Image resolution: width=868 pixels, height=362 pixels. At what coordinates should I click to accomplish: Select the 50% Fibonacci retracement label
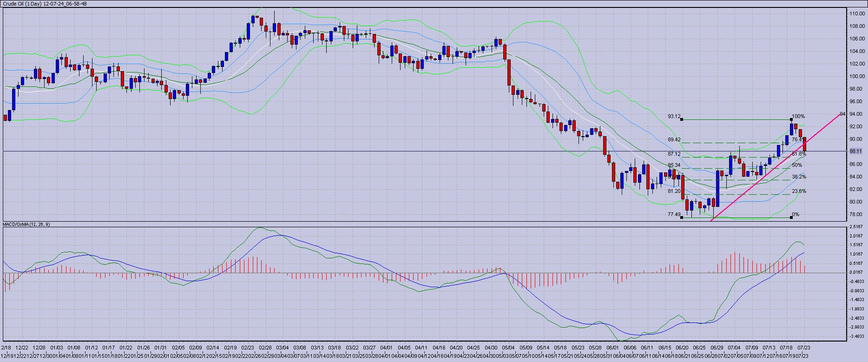click(797, 165)
